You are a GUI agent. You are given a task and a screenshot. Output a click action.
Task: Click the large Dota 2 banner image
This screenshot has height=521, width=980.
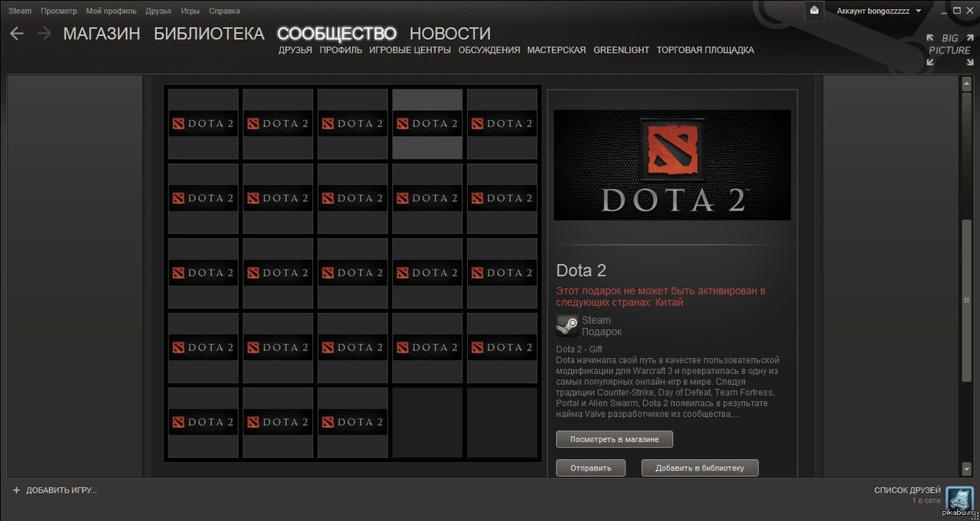pyautogui.click(x=672, y=164)
